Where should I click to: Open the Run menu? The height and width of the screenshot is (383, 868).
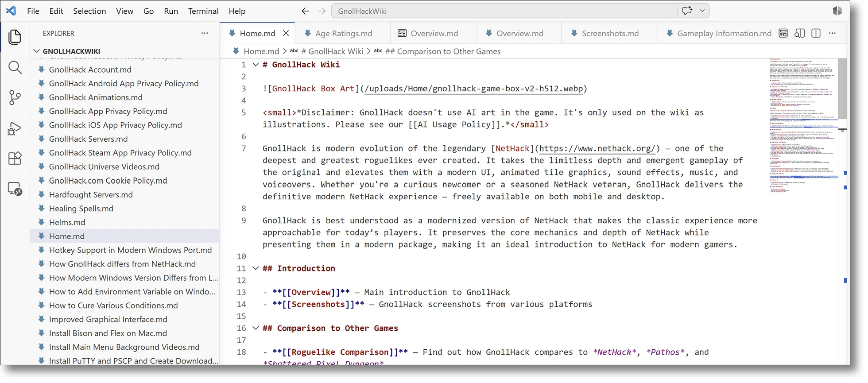(171, 11)
